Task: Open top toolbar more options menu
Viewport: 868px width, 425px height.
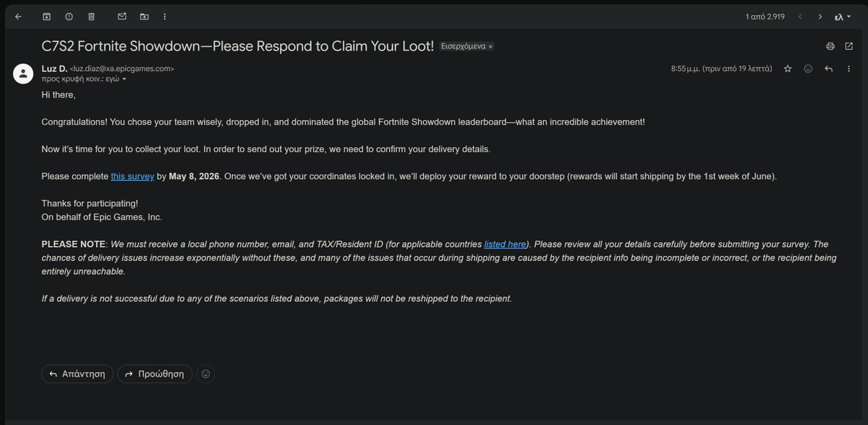Action: 166,16
